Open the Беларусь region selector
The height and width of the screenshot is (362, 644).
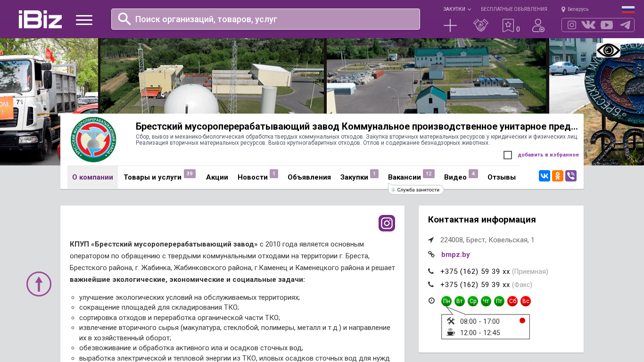(x=575, y=9)
